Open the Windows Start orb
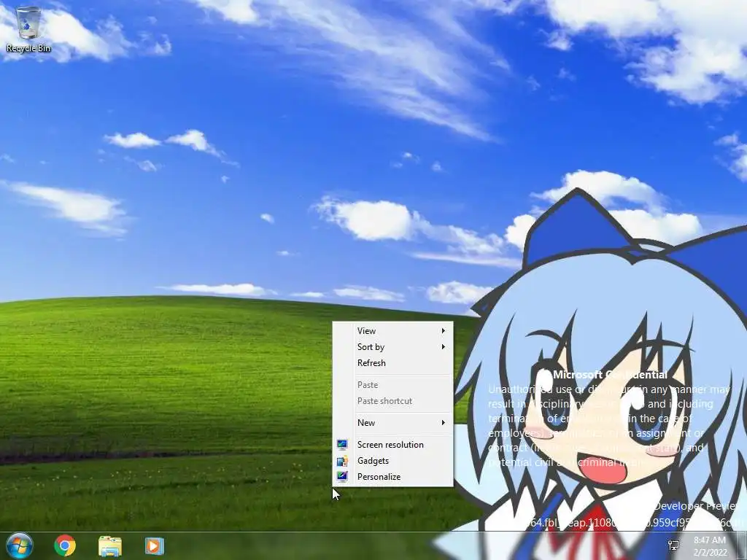The image size is (747, 560). pyautogui.click(x=20, y=545)
